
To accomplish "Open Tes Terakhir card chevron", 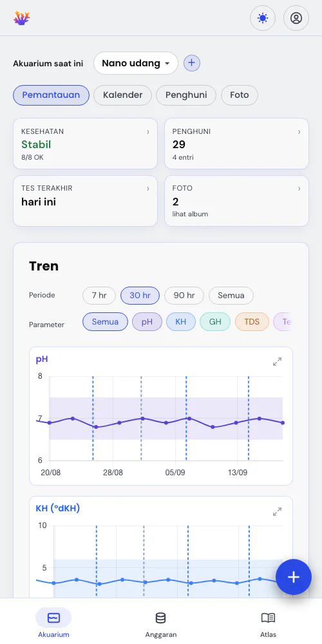I will (148, 189).
